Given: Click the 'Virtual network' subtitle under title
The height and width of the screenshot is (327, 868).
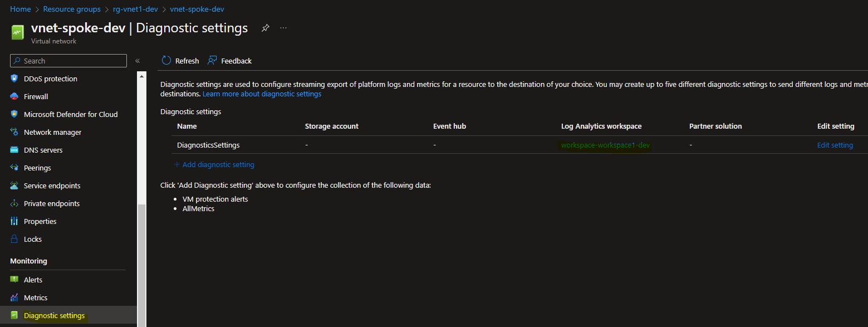Looking at the screenshot, I should 54,41.
